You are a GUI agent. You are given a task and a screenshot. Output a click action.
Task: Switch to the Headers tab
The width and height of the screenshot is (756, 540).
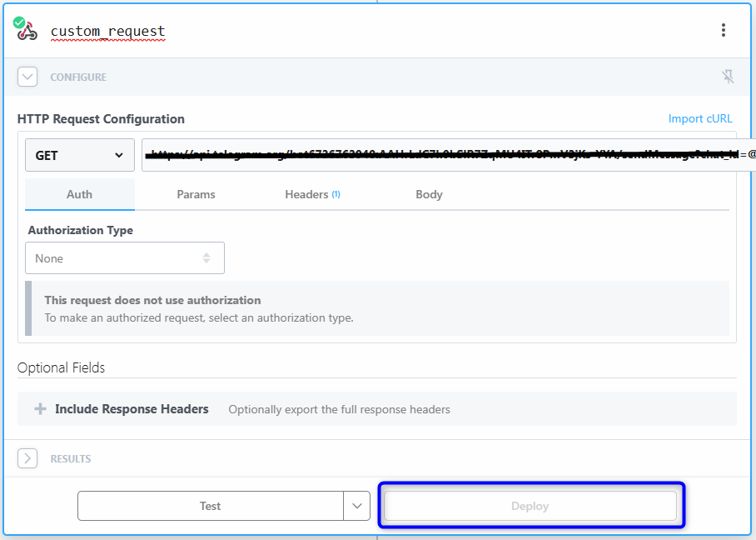pos(312,194)
